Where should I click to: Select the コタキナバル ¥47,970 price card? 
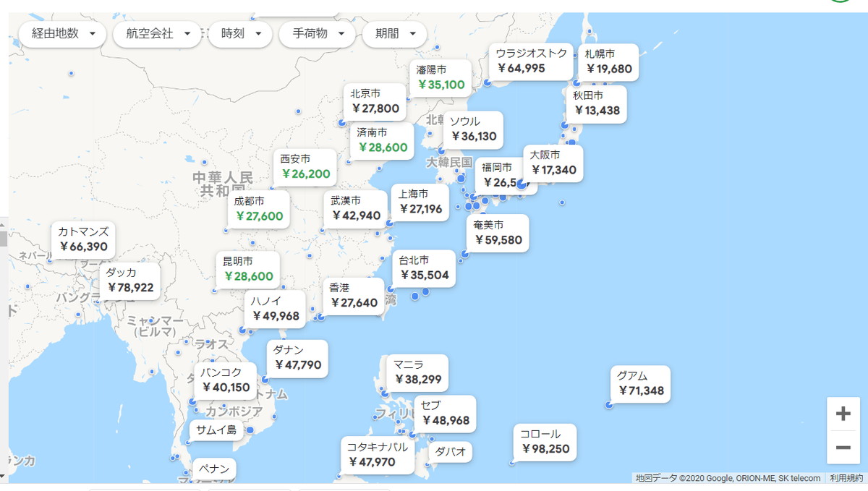(376, 455)
